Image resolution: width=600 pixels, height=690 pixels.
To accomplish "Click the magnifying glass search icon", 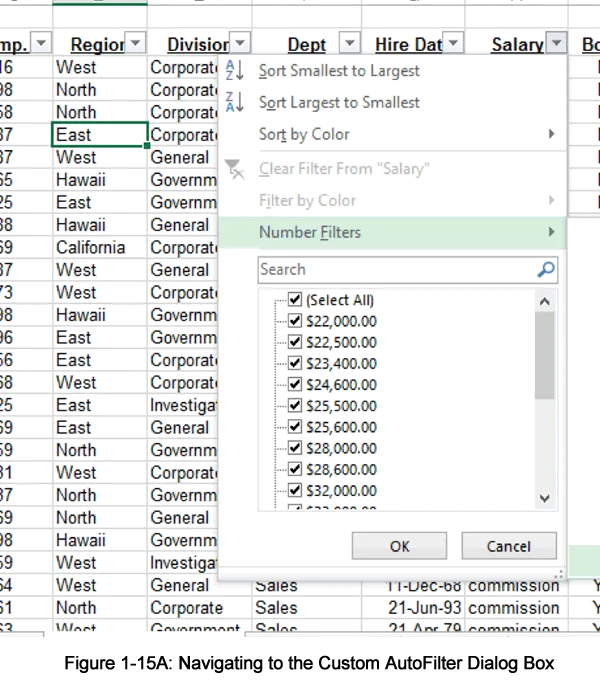I will click(546, 270).
